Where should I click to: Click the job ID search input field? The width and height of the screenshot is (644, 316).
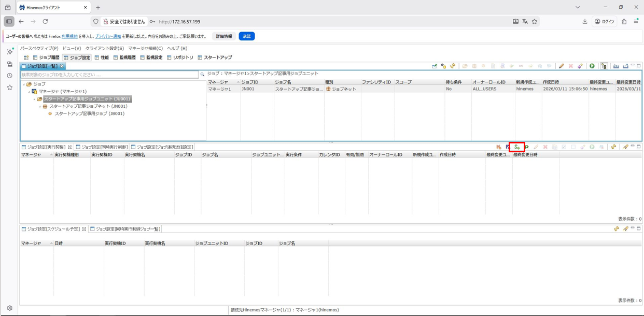click(x=109, y=75)
